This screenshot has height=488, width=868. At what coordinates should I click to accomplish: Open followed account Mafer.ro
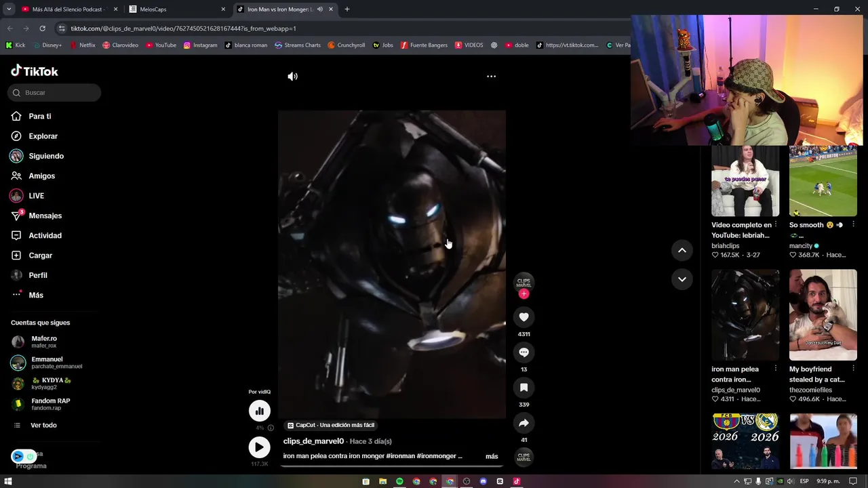tap(44, 342)
